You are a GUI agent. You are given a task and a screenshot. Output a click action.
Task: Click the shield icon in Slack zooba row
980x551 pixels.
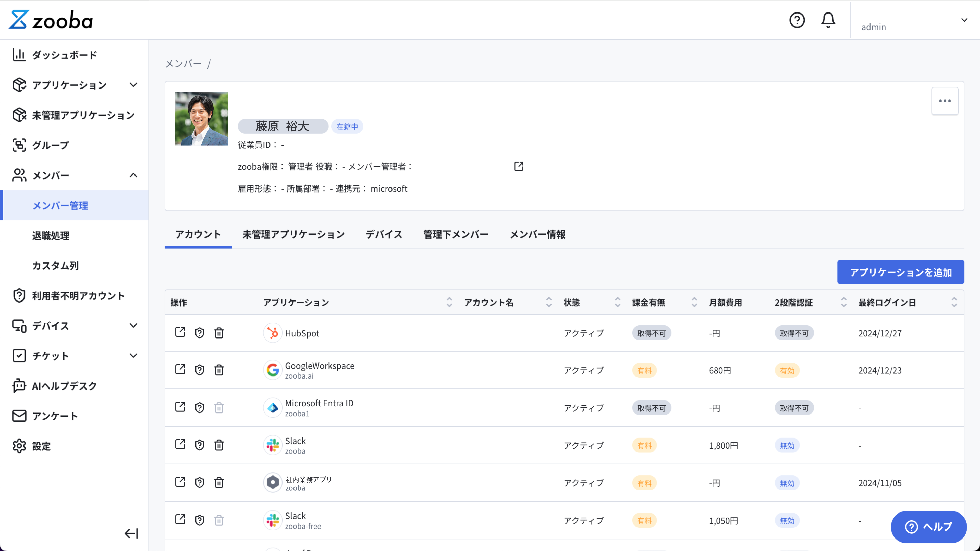coord(199,445)
